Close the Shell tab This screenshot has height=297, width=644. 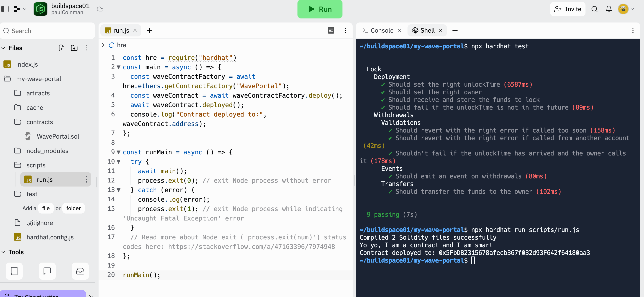(x=441, y=31)
